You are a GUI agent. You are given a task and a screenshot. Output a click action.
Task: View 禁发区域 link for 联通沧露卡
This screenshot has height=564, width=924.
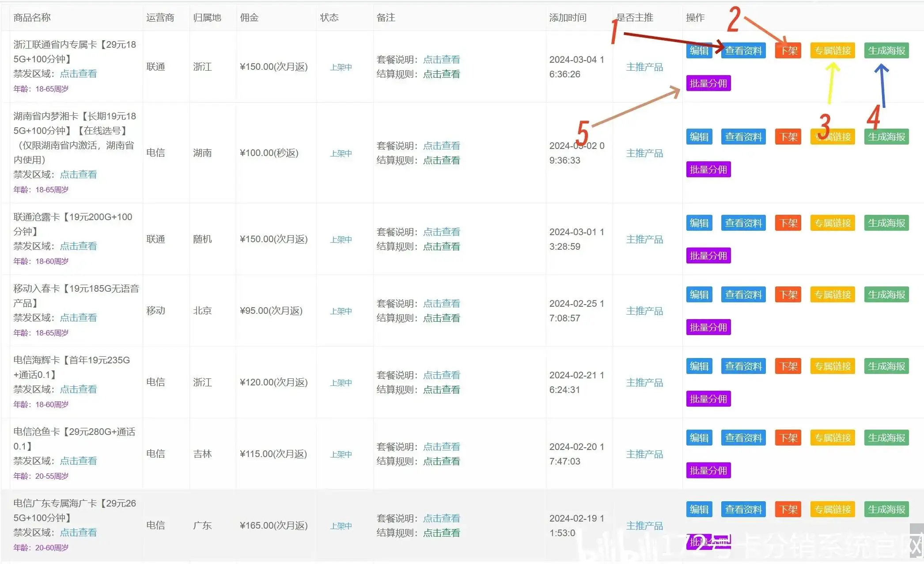78,246
